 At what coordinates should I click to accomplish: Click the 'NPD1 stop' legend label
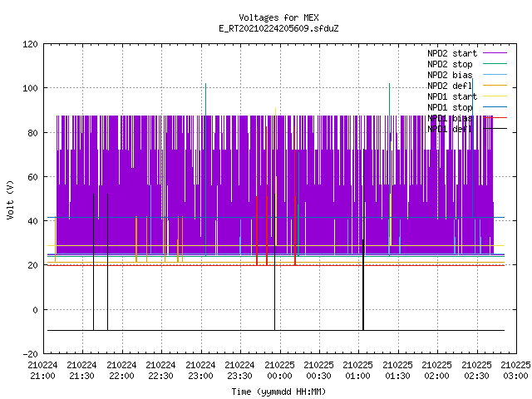pos(450,107)
